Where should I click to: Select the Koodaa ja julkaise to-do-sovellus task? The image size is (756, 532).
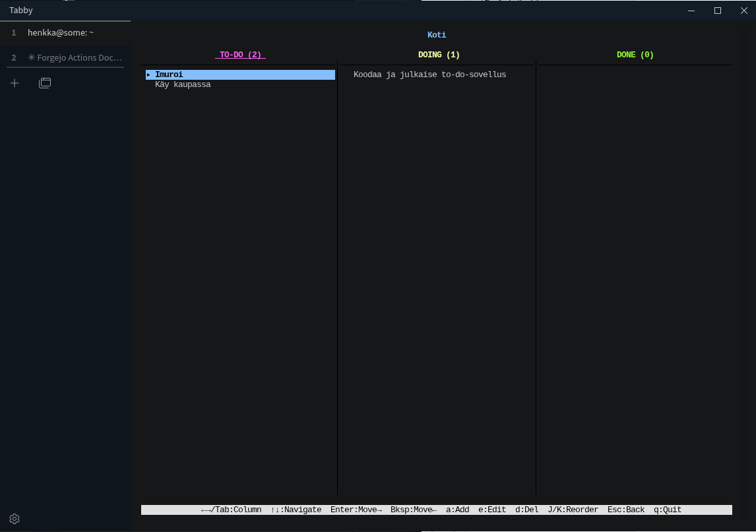[429, 75]
